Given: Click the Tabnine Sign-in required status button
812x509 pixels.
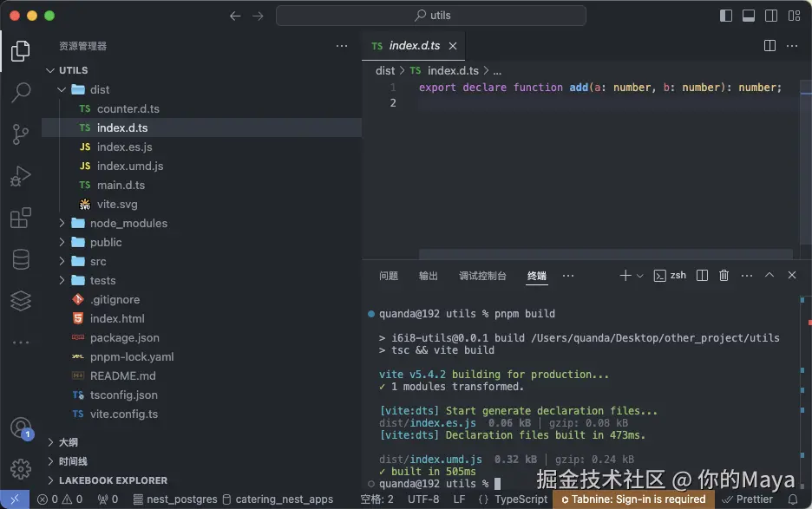Looking at the screenshot, I should click(x=632, y=499).
